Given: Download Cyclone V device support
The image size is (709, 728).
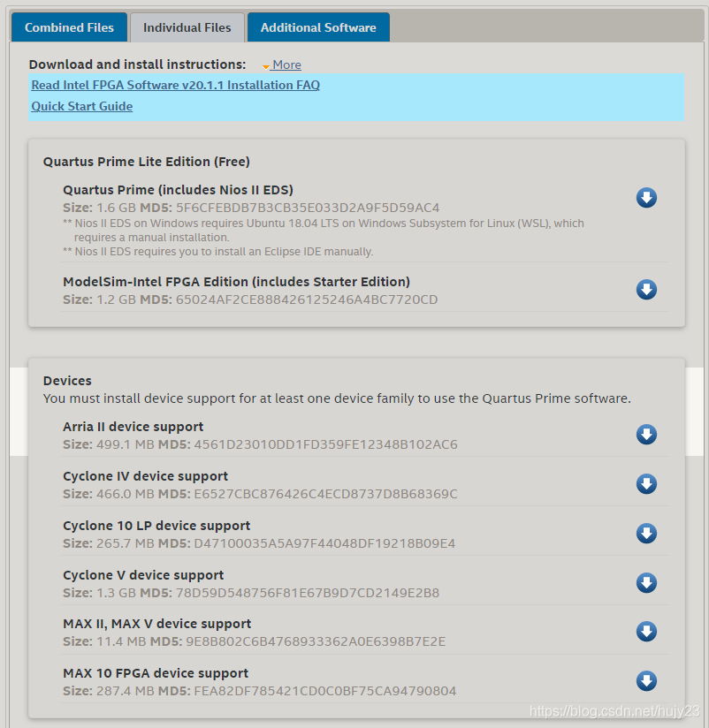Looking at the screenshot, I should coord(646,583).
